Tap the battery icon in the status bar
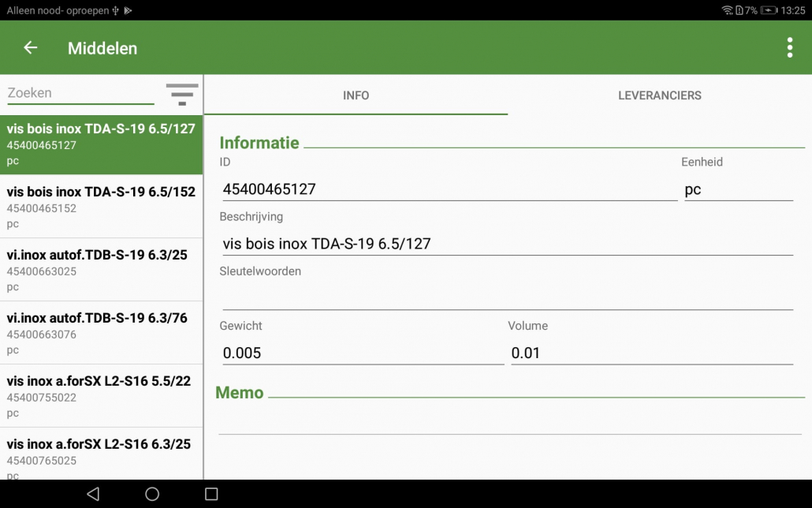The height and width of the screenshot is (508, 812). click(x=769, y=10)
